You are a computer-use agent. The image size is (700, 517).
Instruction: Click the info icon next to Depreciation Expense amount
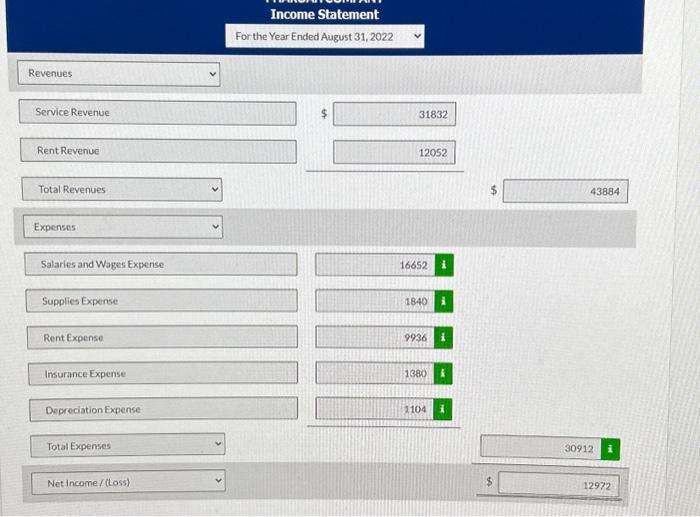pyautogui.click(x=442, y=409)
